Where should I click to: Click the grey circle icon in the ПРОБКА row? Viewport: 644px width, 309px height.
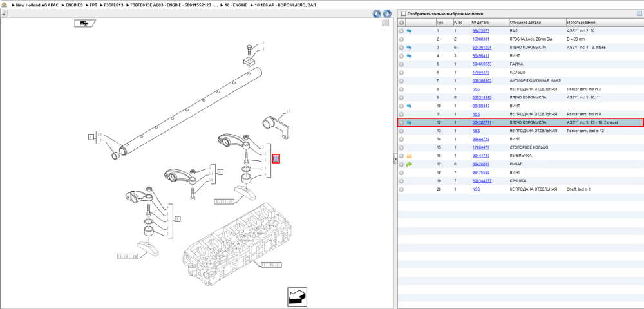pyautogui.click(x=401, y=39)
